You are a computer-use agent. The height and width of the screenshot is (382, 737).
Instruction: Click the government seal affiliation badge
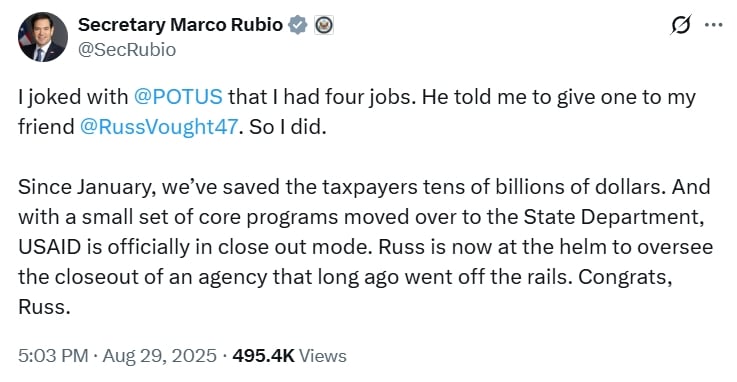click(x=323, y=25)
